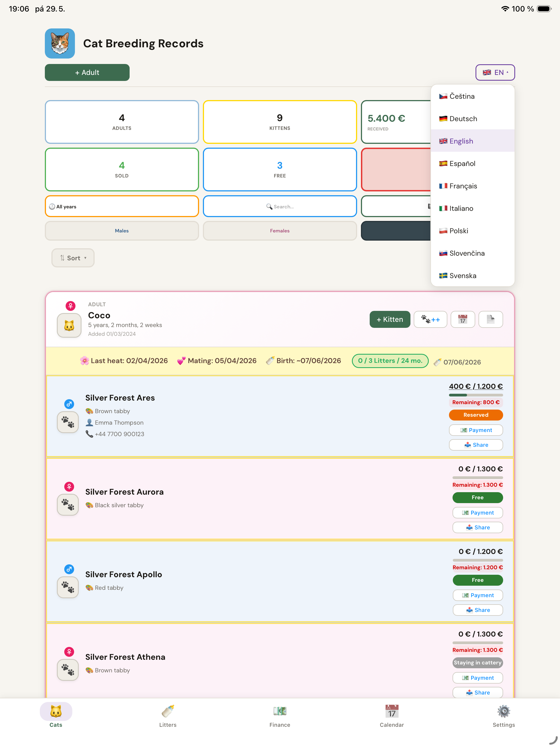The width and height of the screenshot is (560, 747).
Task: Open the All years filter dropdown
Action: (122, 206)
